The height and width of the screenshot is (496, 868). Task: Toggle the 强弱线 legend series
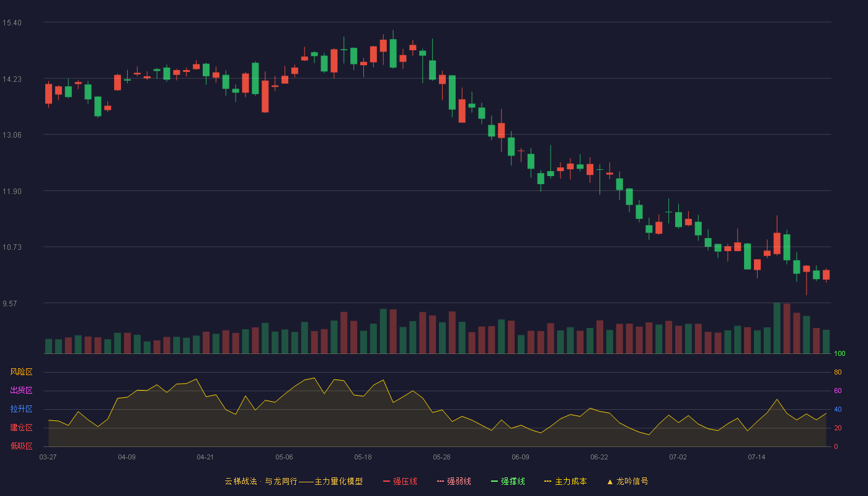coord(454,481)
